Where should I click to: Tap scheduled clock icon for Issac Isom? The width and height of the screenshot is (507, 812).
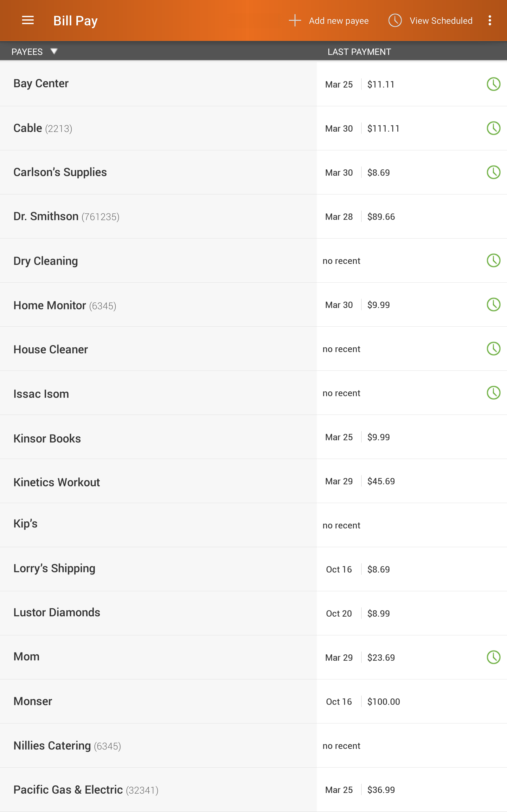coord(493,393)
